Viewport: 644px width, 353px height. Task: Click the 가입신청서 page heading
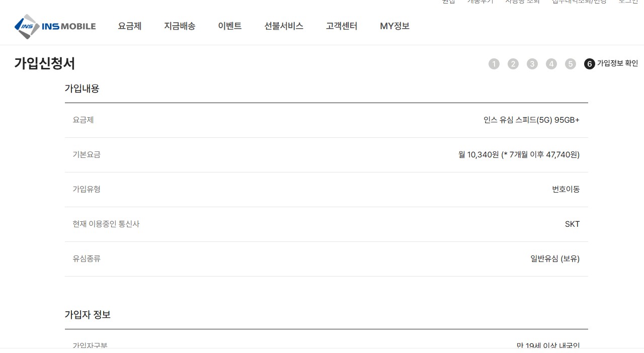45,64
